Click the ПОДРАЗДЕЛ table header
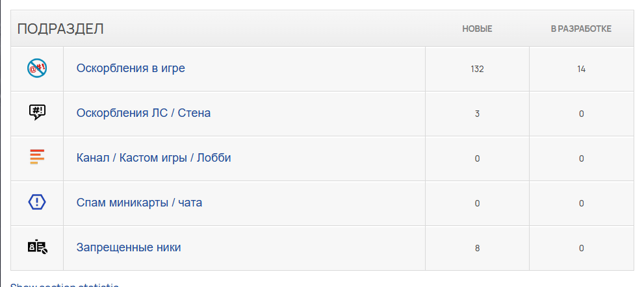The height and width of the screenshot is (287, 644). point(60,29)
